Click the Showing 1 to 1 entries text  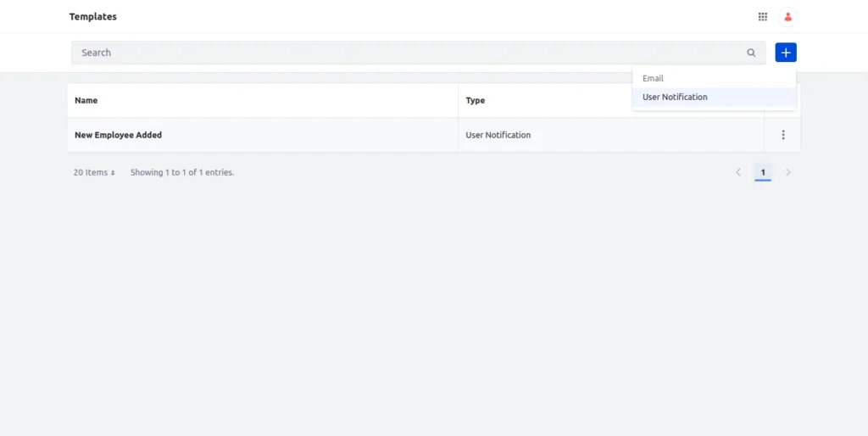(x=182, y=172)
